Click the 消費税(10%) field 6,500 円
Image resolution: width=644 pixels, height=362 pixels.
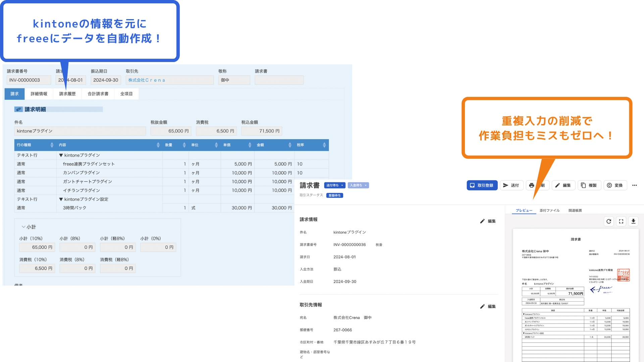[x=37, y=268]
